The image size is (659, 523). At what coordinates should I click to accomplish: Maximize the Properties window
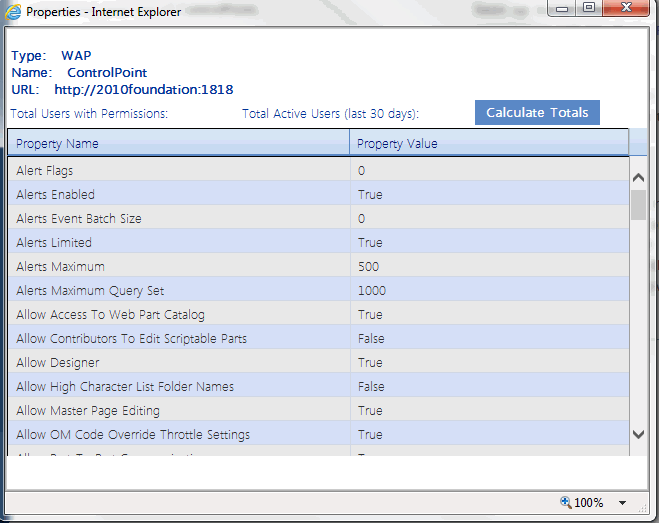tap(589, 8)
